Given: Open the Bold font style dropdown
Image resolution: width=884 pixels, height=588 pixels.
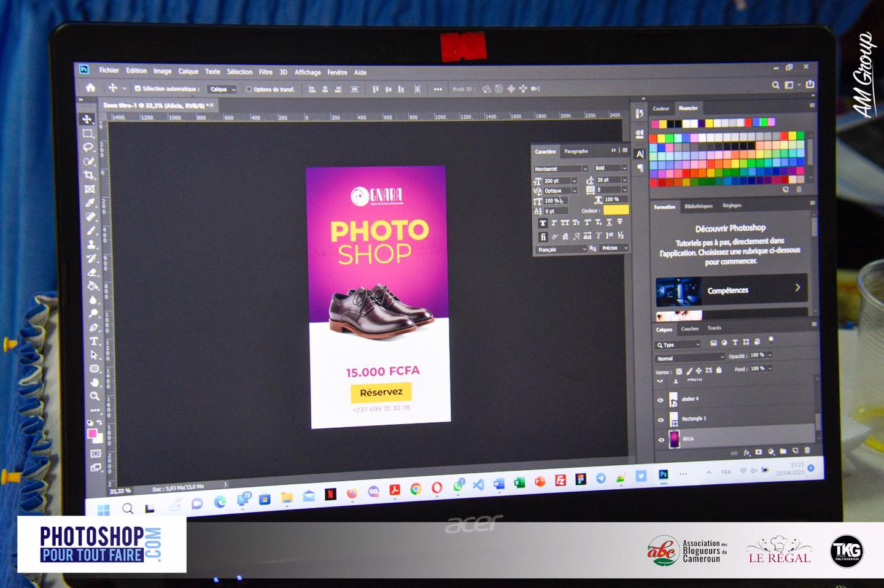Looking at the screenshot, I should 610,168.
